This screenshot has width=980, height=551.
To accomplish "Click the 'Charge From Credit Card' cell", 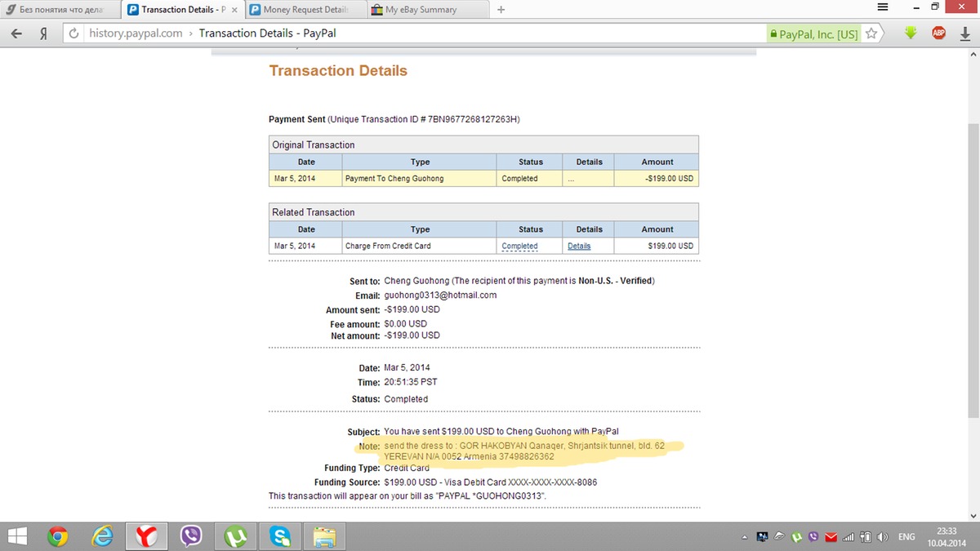I will pyautogui.click(x=419, y=246).
